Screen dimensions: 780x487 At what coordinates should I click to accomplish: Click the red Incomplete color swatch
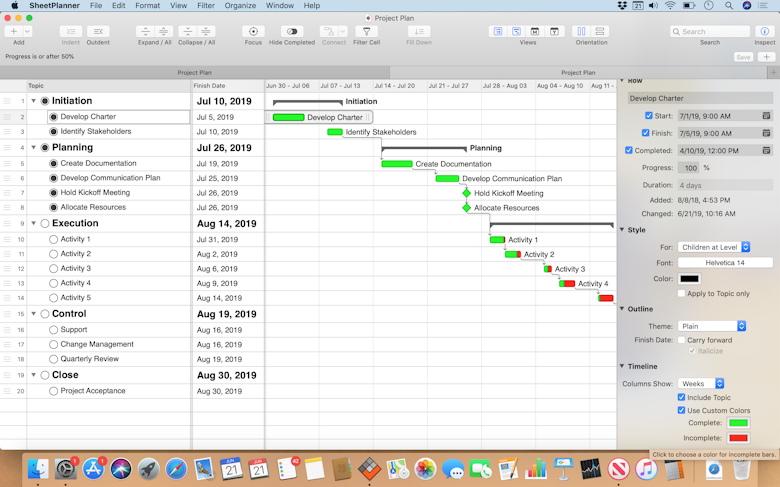click(738, 438)
